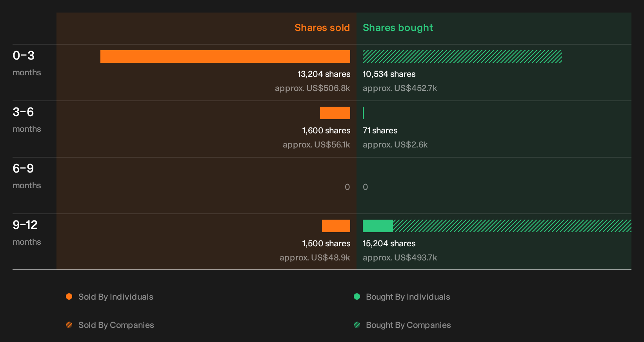
Task: Click the 9-12 months row label
Action: point(27,233)
